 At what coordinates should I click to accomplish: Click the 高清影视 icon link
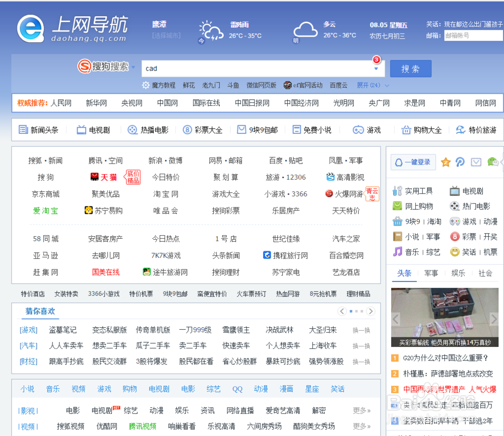[x=330, y=177]
